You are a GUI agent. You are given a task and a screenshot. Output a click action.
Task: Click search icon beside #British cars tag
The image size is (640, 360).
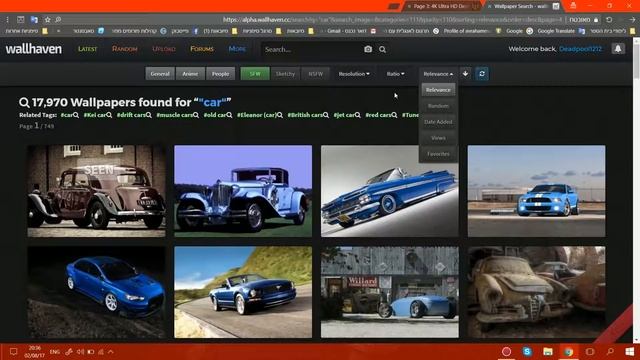pos(326,115)
